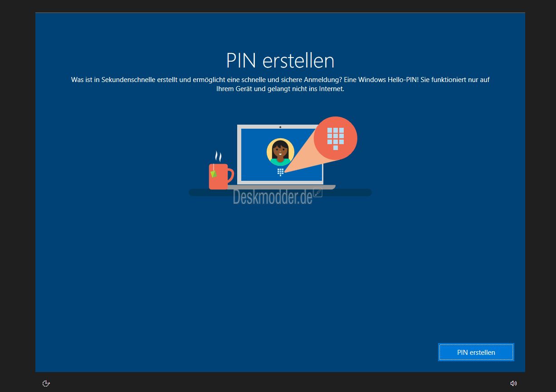
Task: Click the "PIN erstellen" heading text
Action: [x=280, y=60]
